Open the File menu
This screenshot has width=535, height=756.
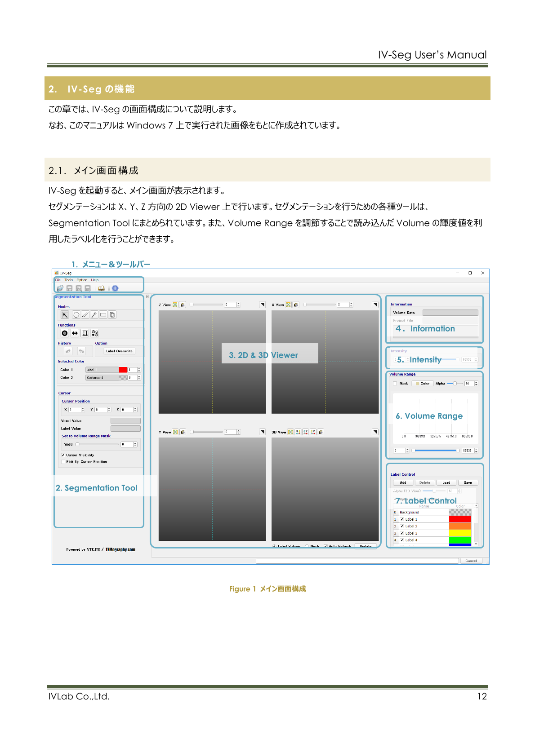(58, 280)
